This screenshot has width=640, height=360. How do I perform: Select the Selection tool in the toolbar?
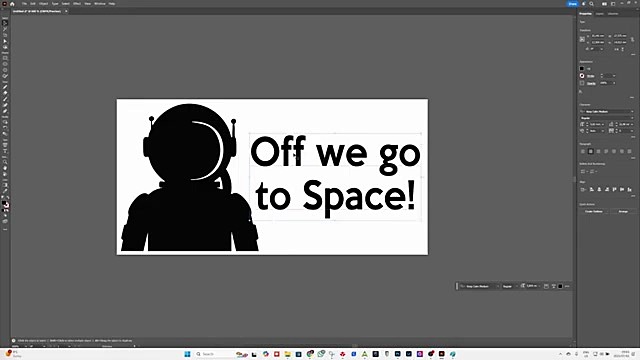point(5,23)
